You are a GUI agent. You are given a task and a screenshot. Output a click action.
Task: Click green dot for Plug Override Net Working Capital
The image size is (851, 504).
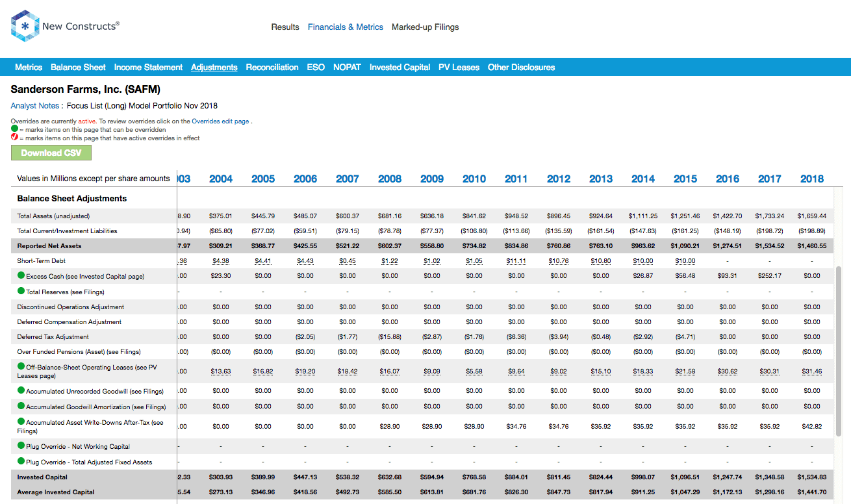(21, 446)
